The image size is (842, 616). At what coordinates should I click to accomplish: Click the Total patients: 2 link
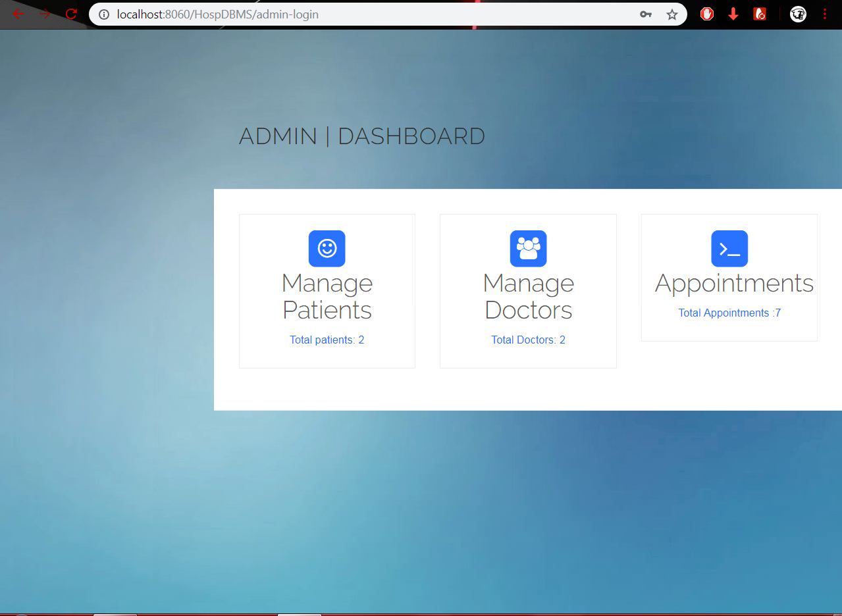[x=327, y=340]
